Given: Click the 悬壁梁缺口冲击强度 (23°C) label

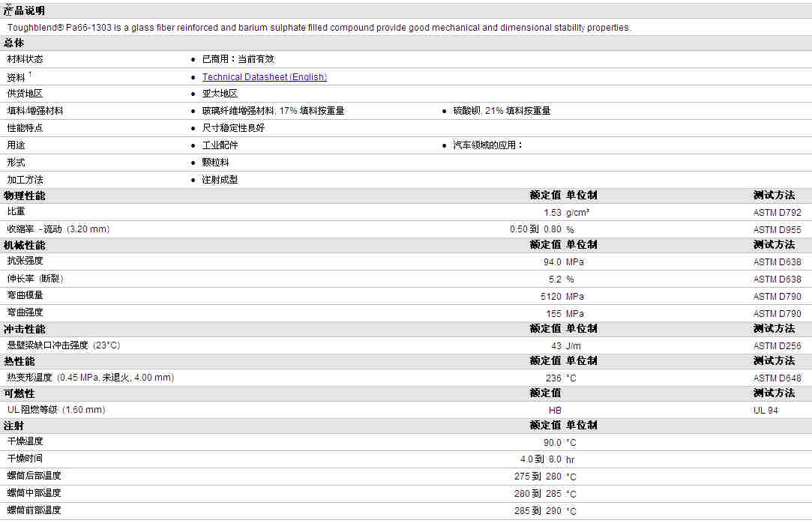Looking at the screenshot, I should [x=63, y=345].
